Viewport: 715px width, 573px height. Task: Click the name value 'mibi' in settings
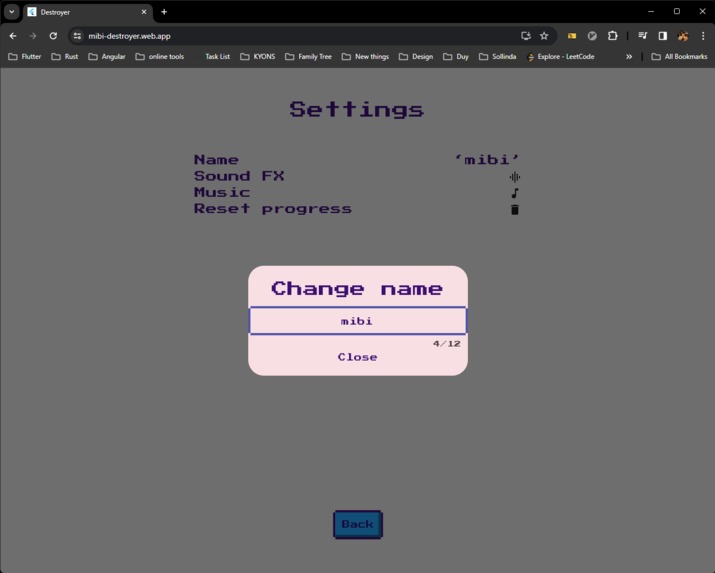click(x=487, y=160)
